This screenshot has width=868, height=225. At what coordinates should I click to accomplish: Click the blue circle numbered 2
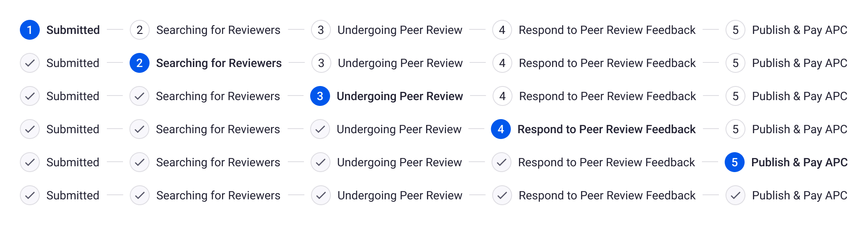pos(140,63)
